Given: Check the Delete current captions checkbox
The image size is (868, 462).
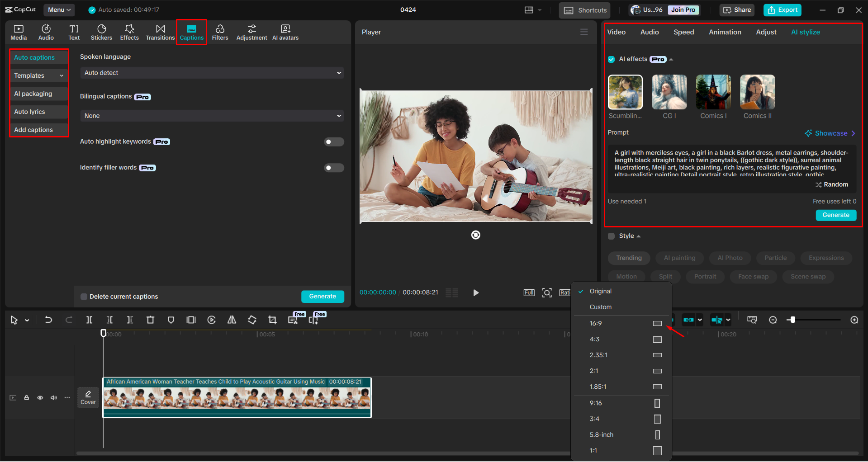Looking at the screenshot, I should pyautogui.click(x=84, y=297).
